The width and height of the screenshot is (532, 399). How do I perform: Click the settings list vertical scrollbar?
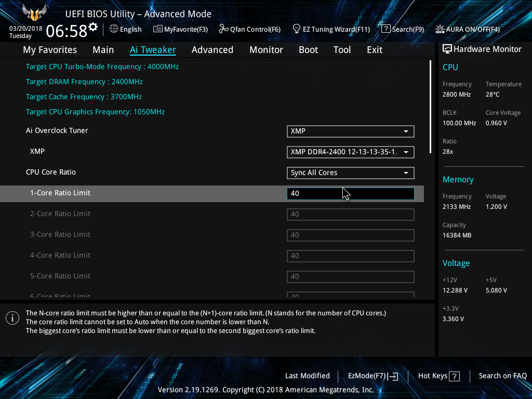click(430, 107)
